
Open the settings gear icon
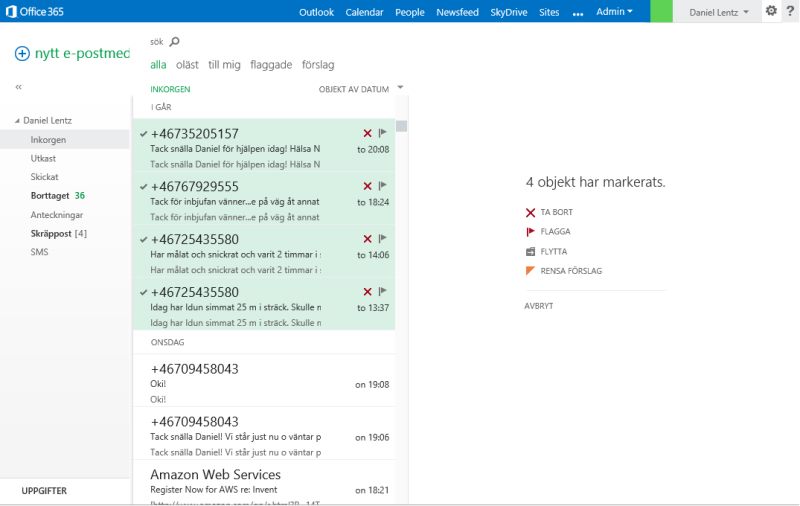coord(771,11)
